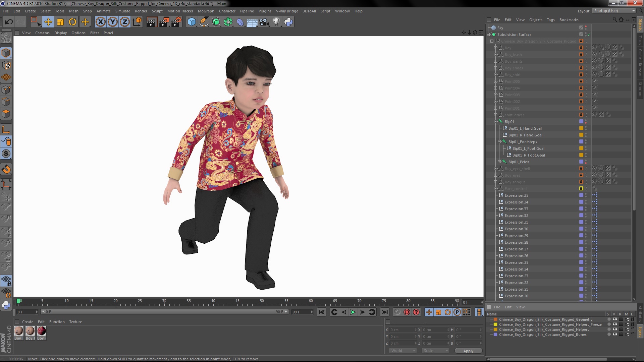The image size is (644, 362).
Task: Collapse the Subdivision Surface tree node
Action: point(489,35)
